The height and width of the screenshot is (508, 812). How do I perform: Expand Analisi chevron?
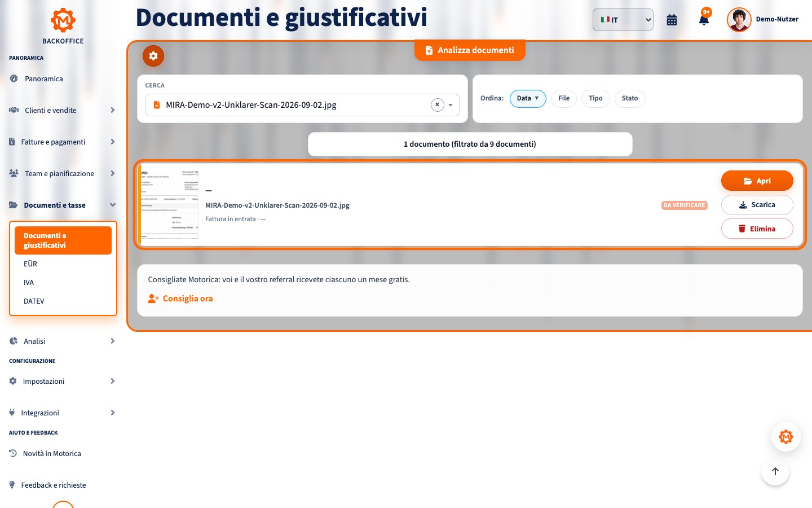point(113,341)
